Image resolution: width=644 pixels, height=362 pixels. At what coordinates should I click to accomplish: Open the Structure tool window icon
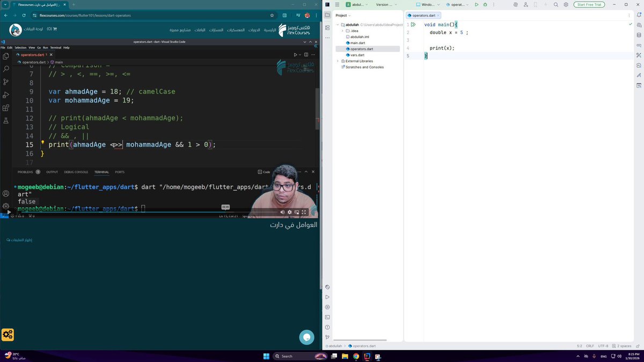pos(327,27)
